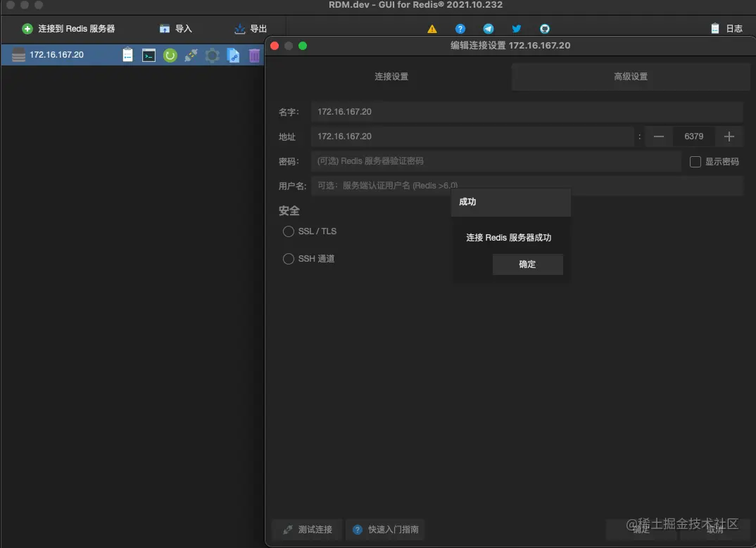Click the green plus connect-to-Redis icon
The width and height of the screenshot is (756, 548).
tap(27, 29)
